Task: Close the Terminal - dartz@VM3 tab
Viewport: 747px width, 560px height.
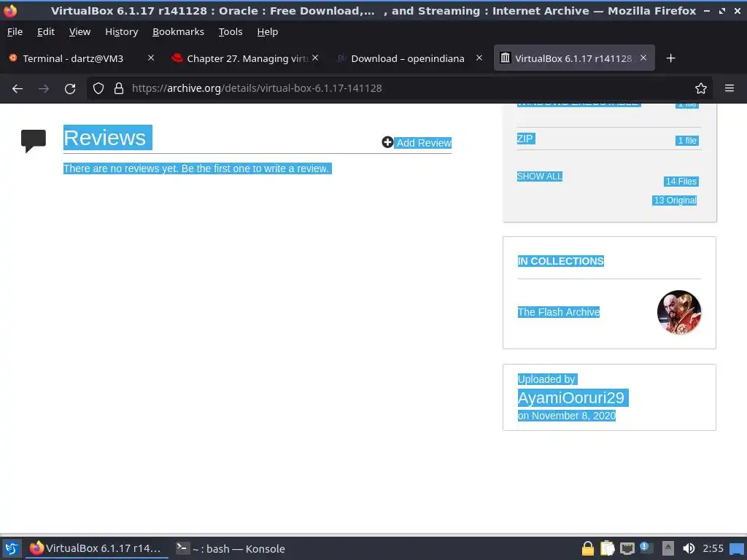Action: 151,58
